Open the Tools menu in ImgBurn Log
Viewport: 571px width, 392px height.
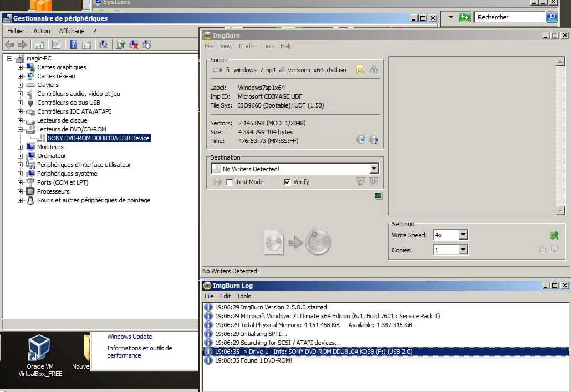(x=243, y=296)
